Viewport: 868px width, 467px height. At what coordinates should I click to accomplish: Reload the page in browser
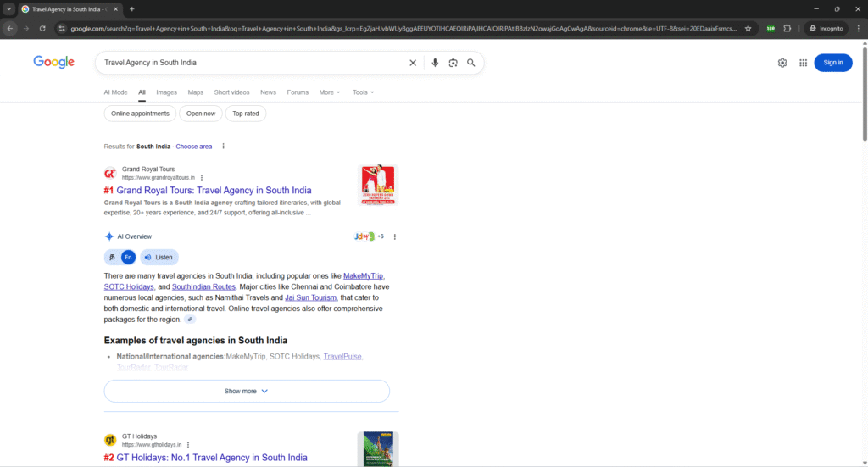42,28
